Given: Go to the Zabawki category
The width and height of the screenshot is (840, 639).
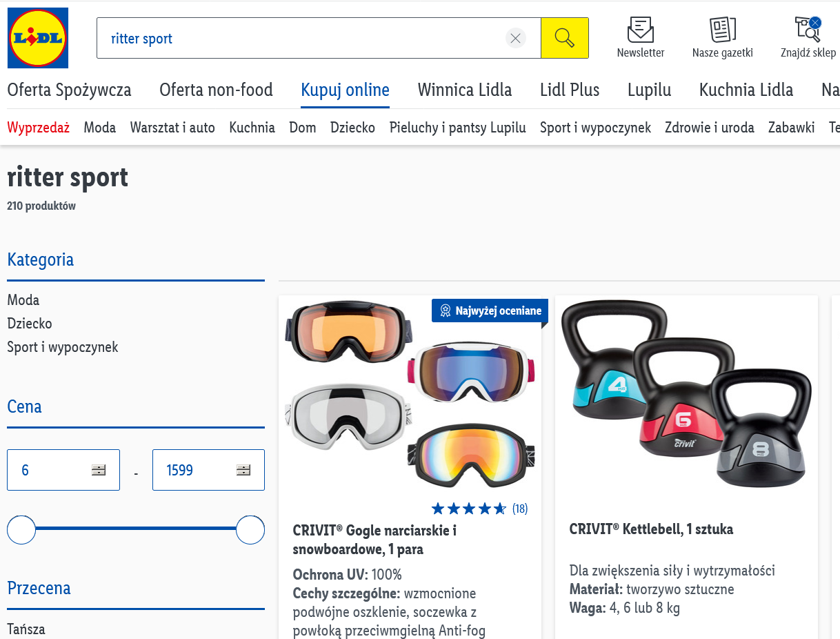Looking at the screenshot, I should (792, 127).
